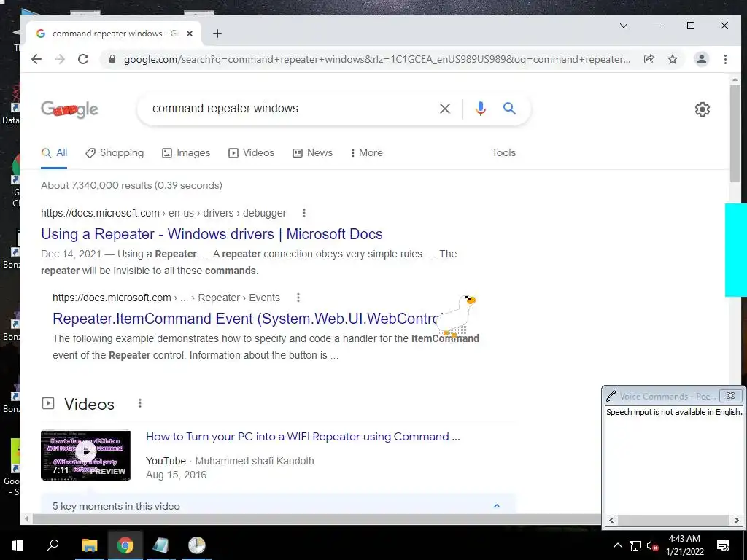Click the docs.microsoft.com debugger breadcrumb URL
Viewport: 747px width, 560px height.
(x=163, y=213)
